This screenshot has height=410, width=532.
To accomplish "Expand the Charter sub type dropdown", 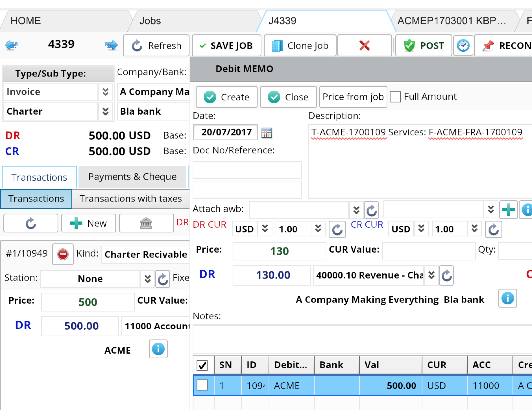I will [105, 111].
